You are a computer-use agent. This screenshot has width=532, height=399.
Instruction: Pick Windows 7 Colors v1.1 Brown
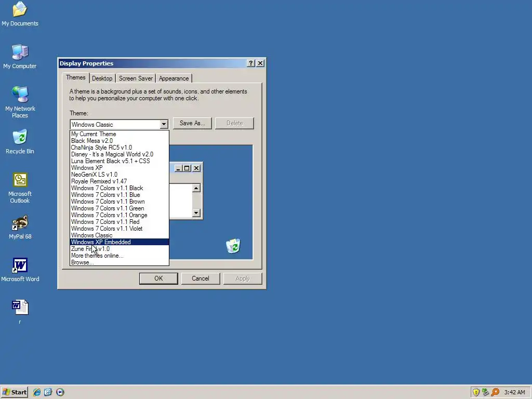119,202
